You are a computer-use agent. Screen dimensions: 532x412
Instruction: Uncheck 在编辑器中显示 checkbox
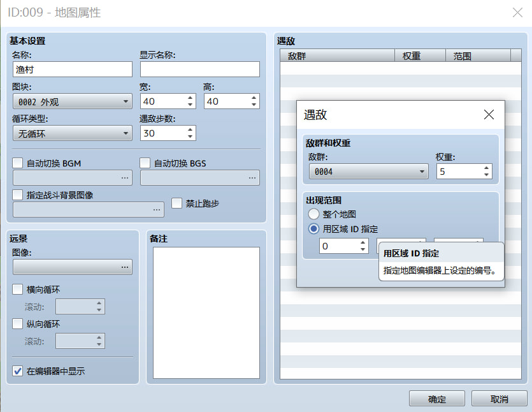tap(17, 371)
